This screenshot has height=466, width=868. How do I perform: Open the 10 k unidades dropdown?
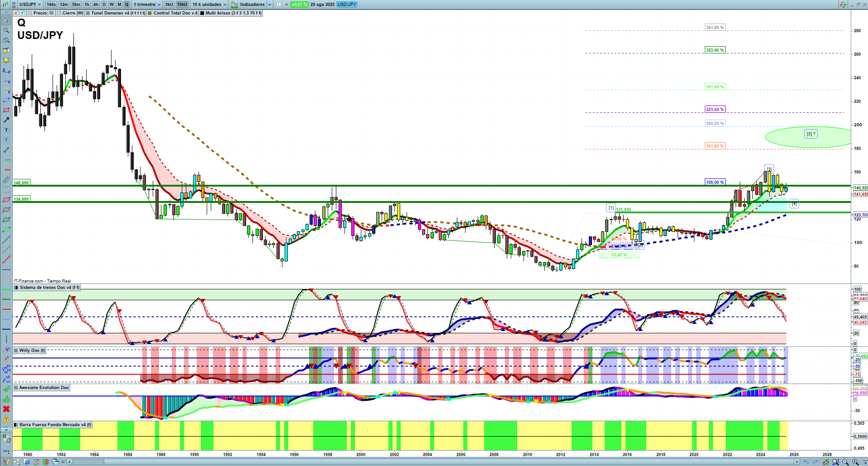pos(209,5)
